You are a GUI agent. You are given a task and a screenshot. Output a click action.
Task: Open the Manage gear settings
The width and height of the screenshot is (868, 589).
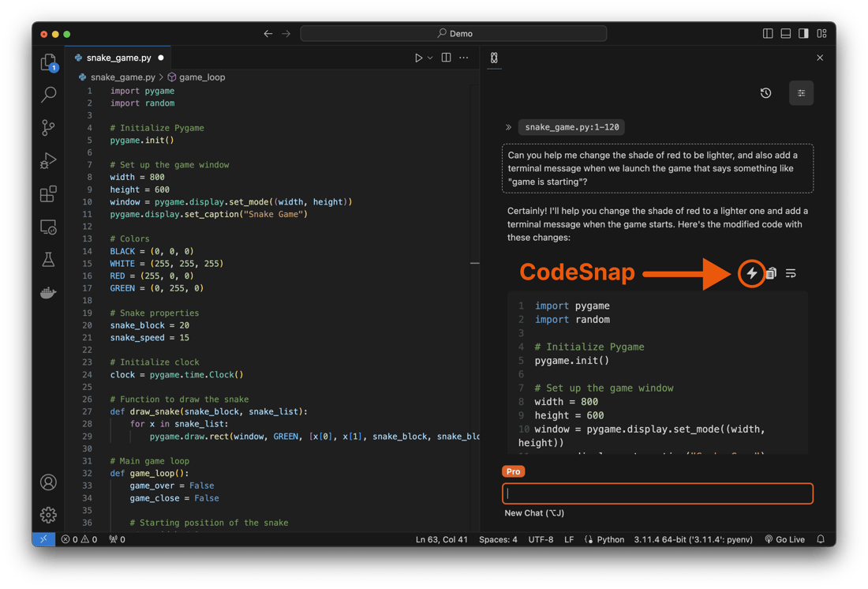click(49, 515)
